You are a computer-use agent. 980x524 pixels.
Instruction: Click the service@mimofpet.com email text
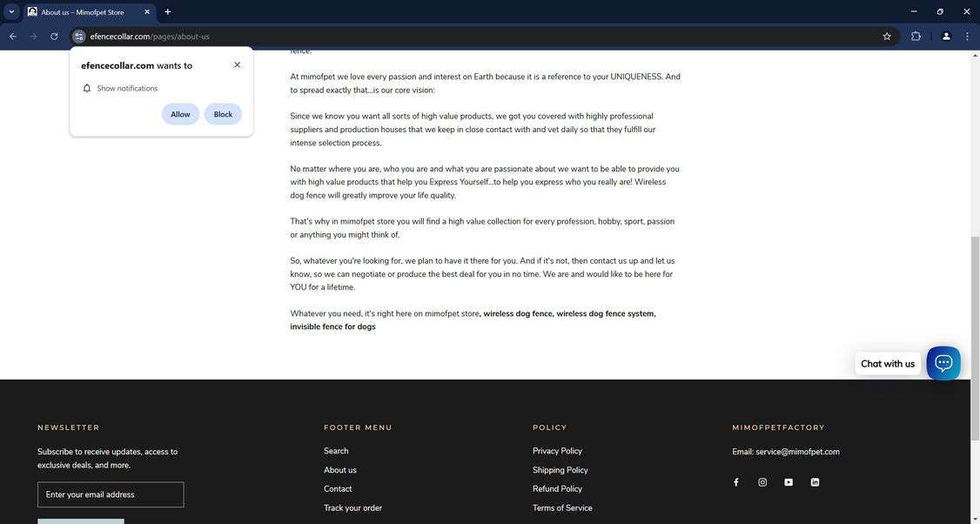point(797,452)
